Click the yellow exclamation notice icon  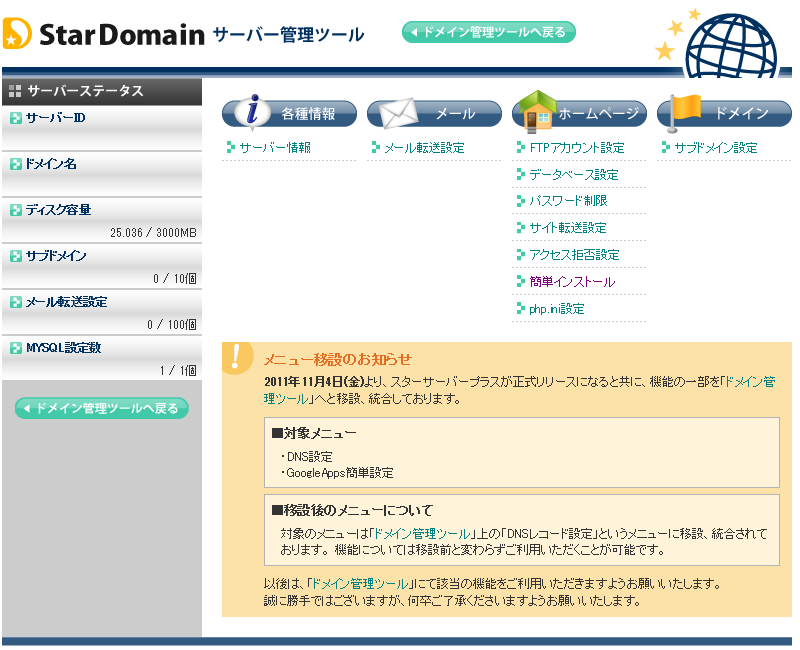[236, 357]
